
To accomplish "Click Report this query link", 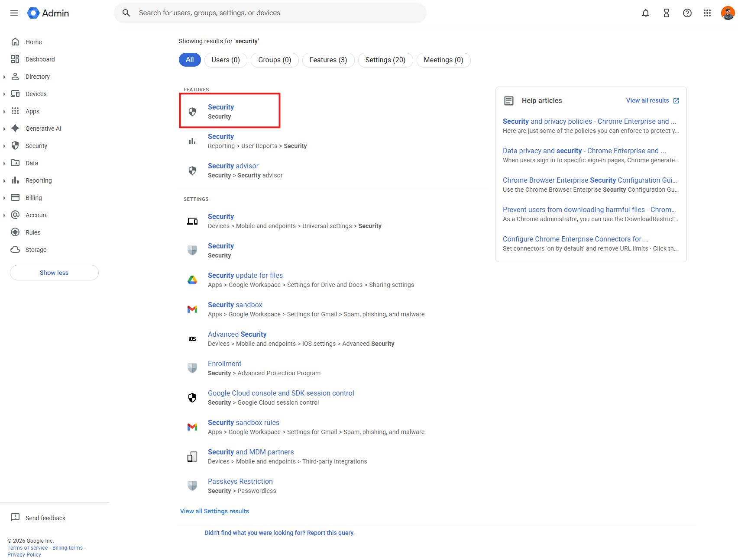I will (279, 533).
